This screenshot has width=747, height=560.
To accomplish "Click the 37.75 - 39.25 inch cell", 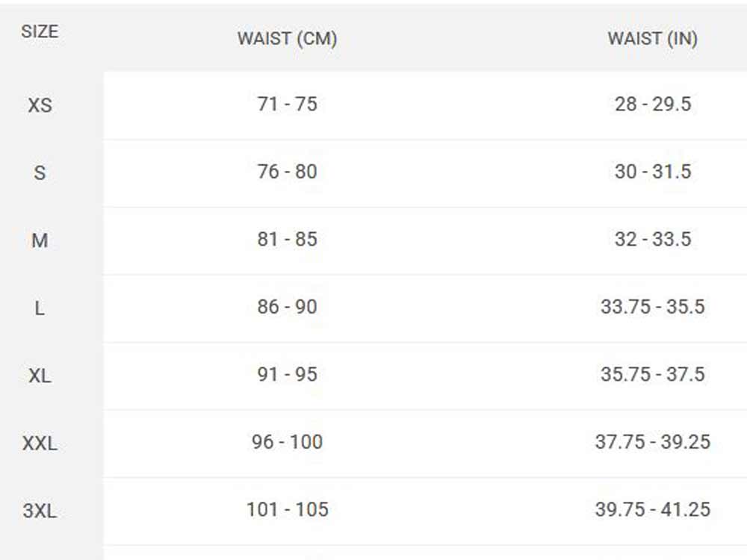I will point(652,442).
